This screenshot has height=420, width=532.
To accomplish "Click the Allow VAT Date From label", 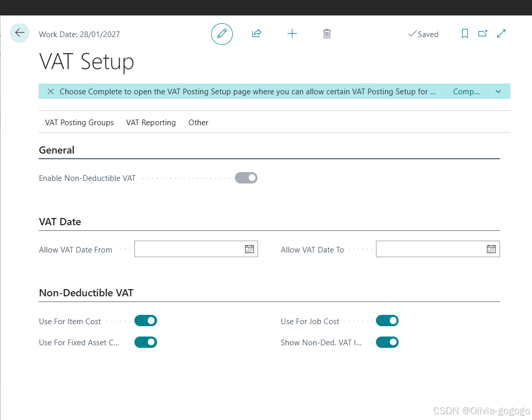I will click(75, 250).
